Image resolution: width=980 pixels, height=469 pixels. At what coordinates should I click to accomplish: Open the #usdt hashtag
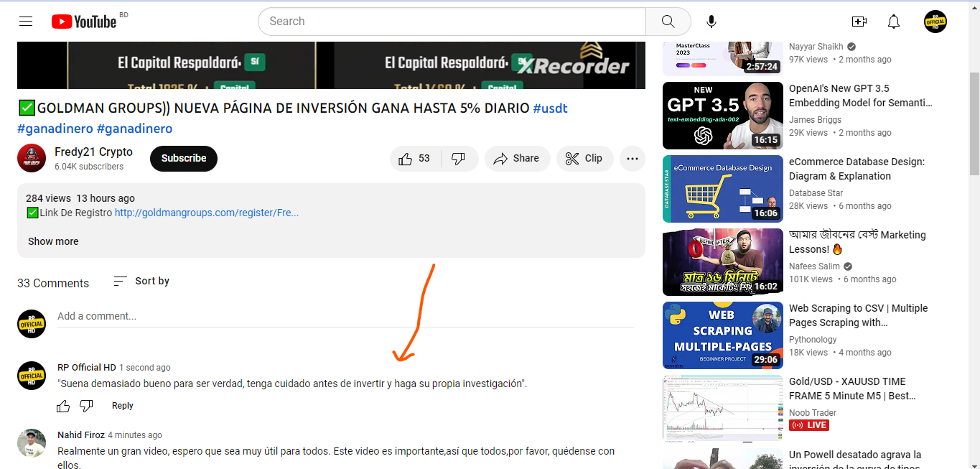(x=551, y=108)
